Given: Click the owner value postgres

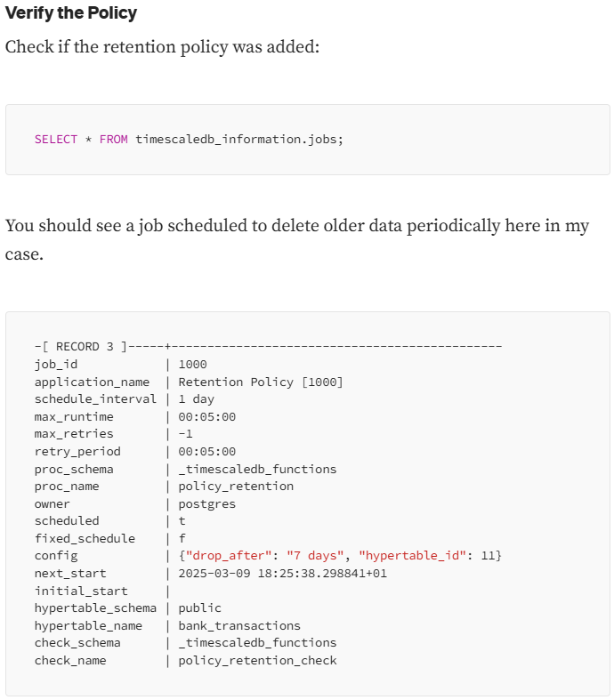Looking at the screenshot, I should pyautogui.click(x=206, y=504).
